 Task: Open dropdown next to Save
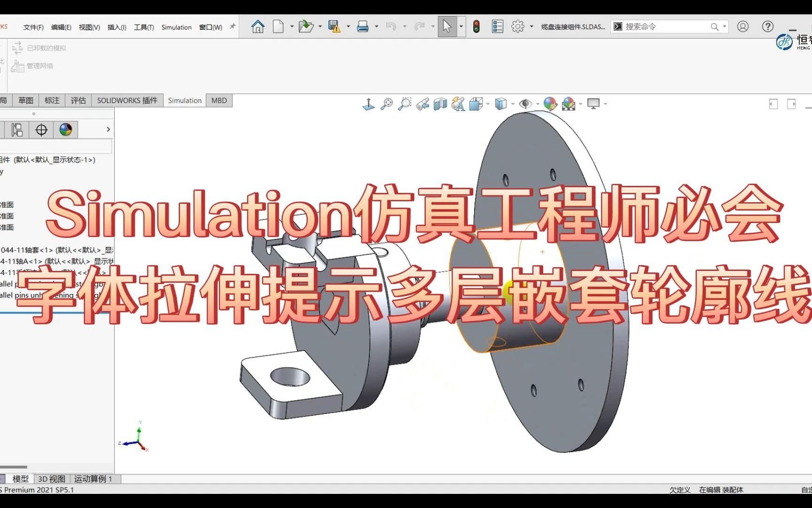tap(348, 26)
